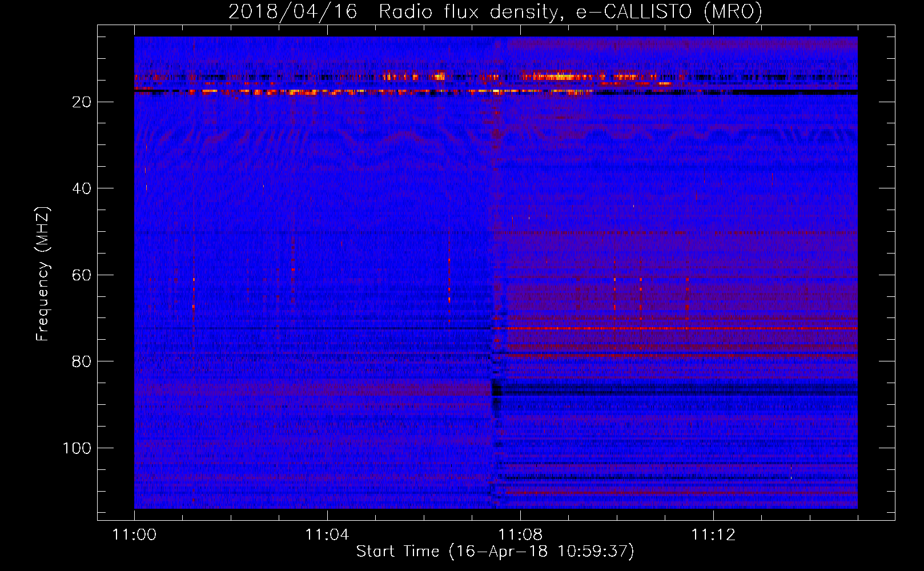Click the 11:12 time tick label
The height and width of the screenshot is (571, 924).
coord(713,534)
